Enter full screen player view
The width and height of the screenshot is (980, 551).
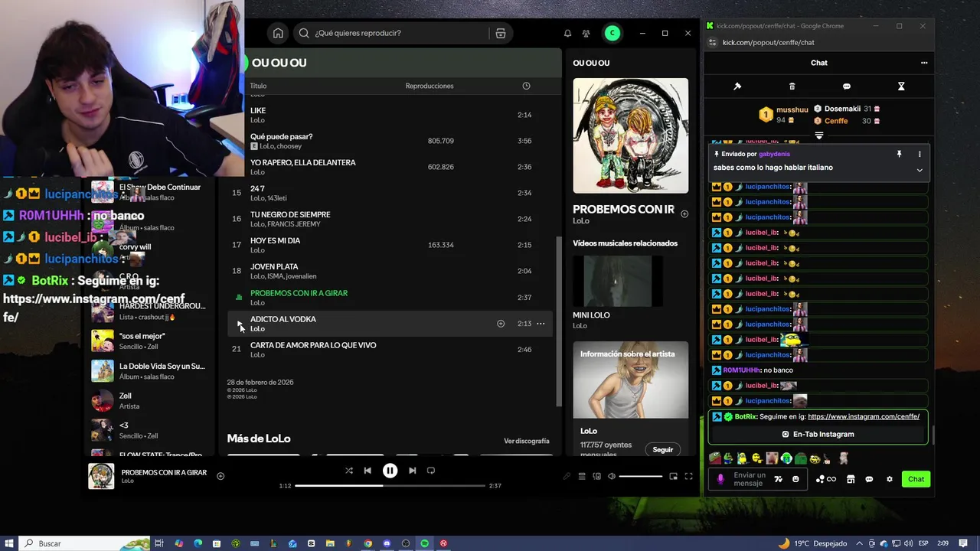click(x=688, y=476)
